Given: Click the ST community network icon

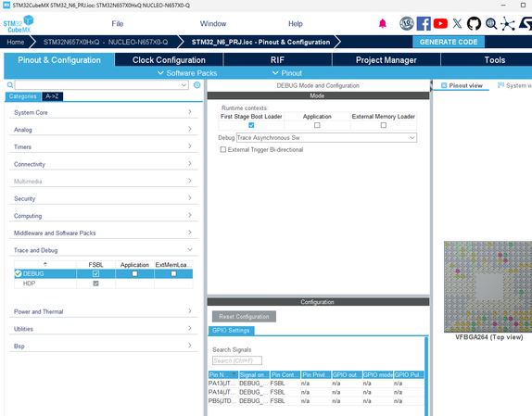Looking at the screenshot, I should click(x=508, y=23).
